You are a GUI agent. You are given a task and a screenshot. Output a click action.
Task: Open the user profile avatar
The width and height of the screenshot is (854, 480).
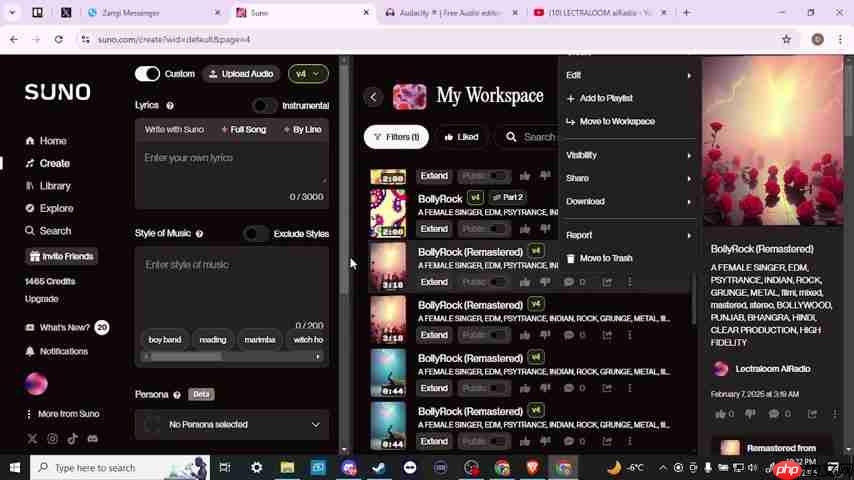36,384
